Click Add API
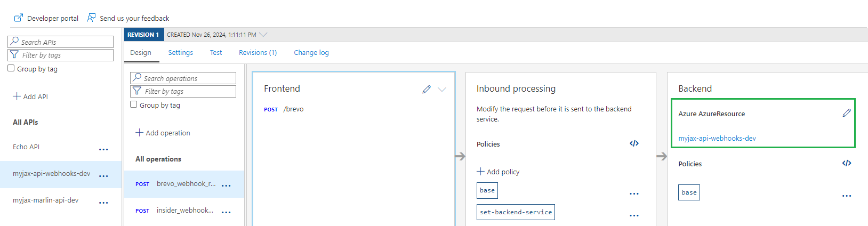 30,96
